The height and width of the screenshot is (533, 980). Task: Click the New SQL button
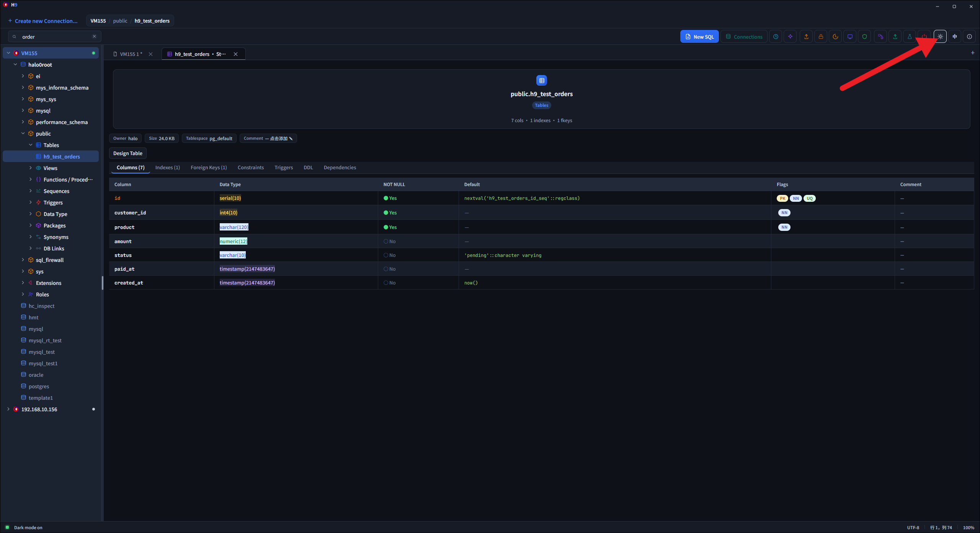pyautogui.click(x=699, y=37)
